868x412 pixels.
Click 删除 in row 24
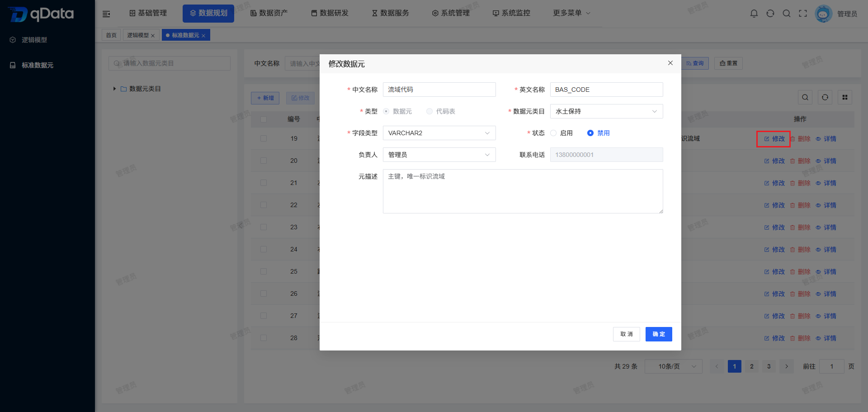pyautogui.click(x=800, y=250)
